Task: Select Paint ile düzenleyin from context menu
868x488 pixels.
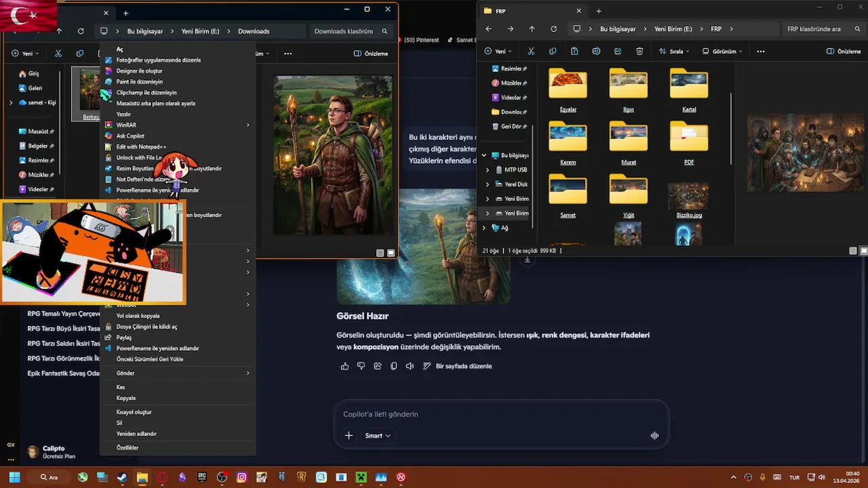Action: pyautogui.click(x=140, y=82)
